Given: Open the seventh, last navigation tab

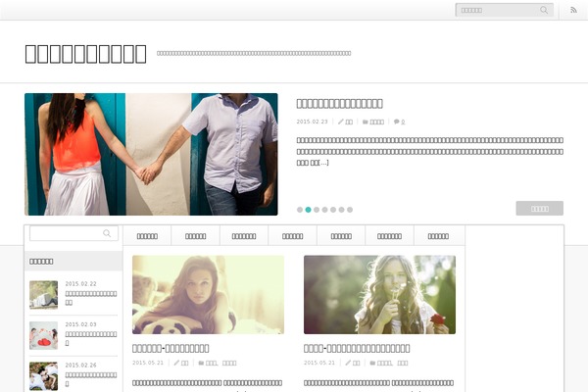Looking at the screenshot, I should [438, 236].
